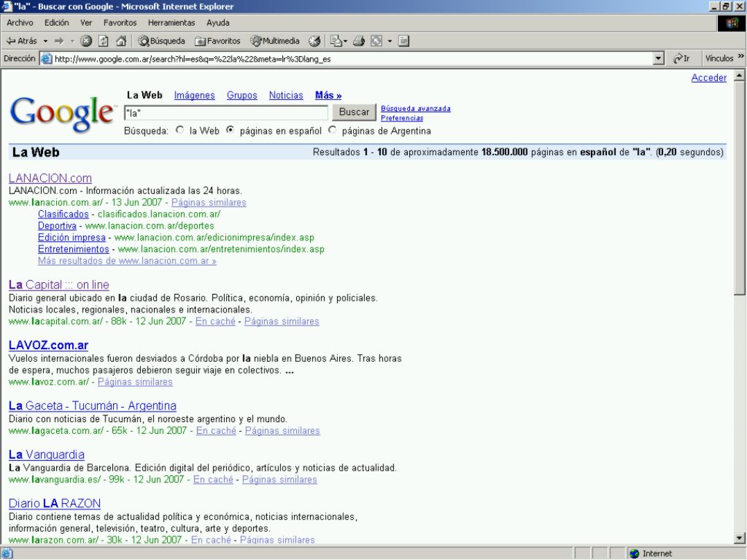Refresh the page using the Refresh icon
The image size is (747, 560).
pos(103,41)
